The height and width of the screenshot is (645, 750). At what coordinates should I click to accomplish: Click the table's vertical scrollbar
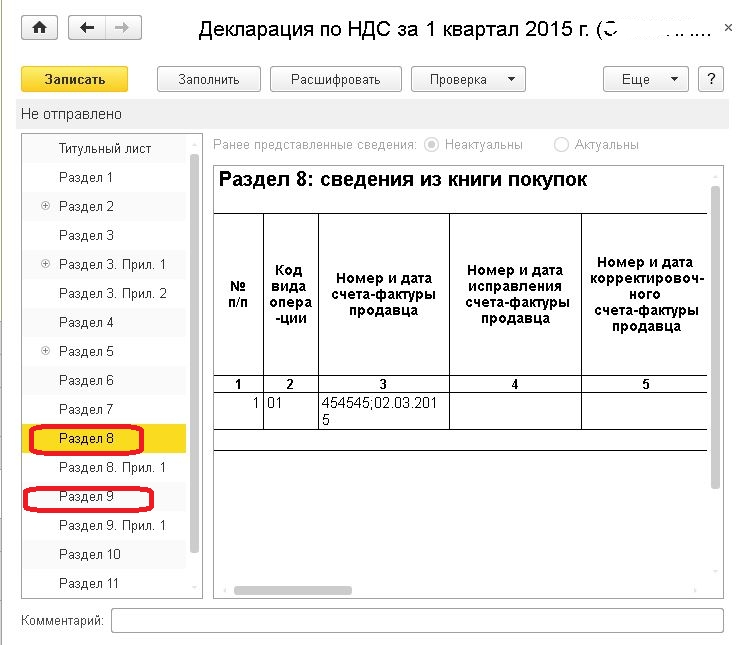pos(715,335)
